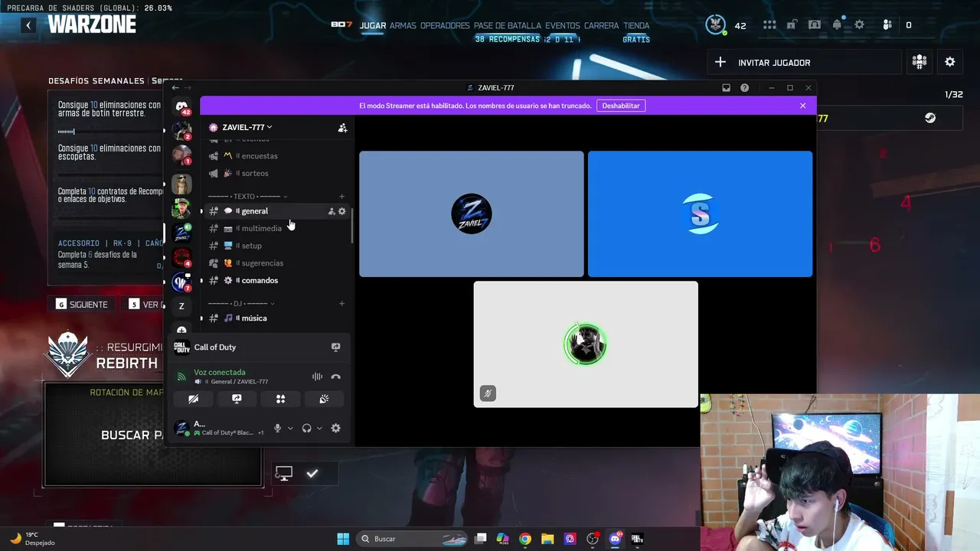Open Discord help question mark icon
This screenshot has width=980, height=551.
(744, 88)
